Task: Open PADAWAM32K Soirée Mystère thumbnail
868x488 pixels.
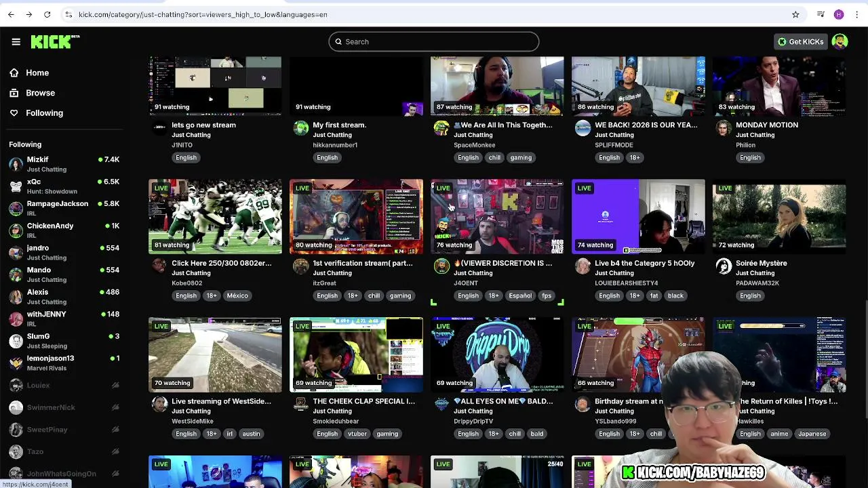Action: coord(779,217)
